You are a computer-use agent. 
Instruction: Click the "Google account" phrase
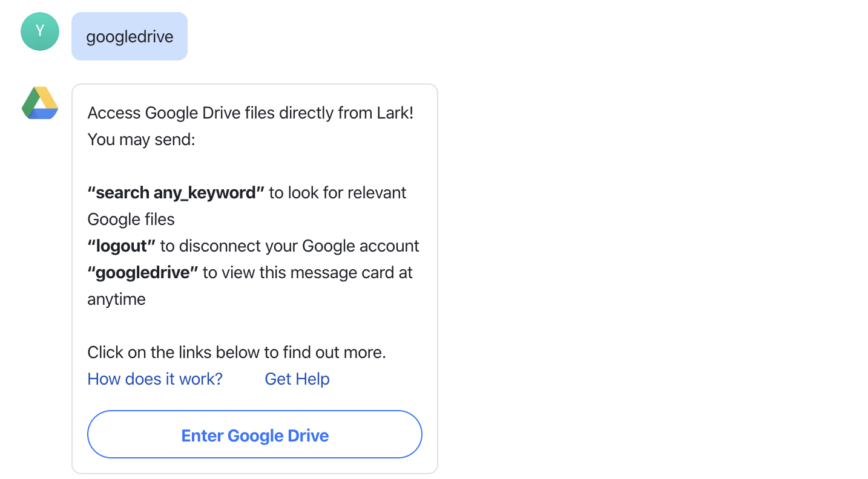360,246
